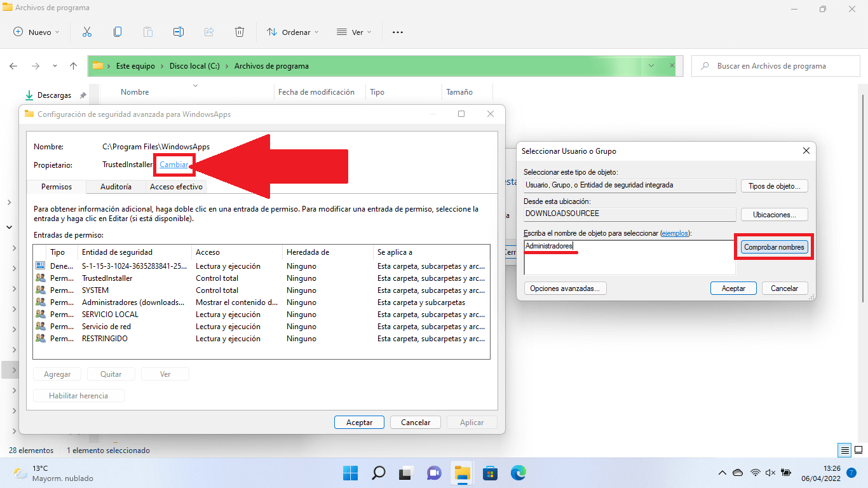Open the three-dots more options menu

[398, 32]
